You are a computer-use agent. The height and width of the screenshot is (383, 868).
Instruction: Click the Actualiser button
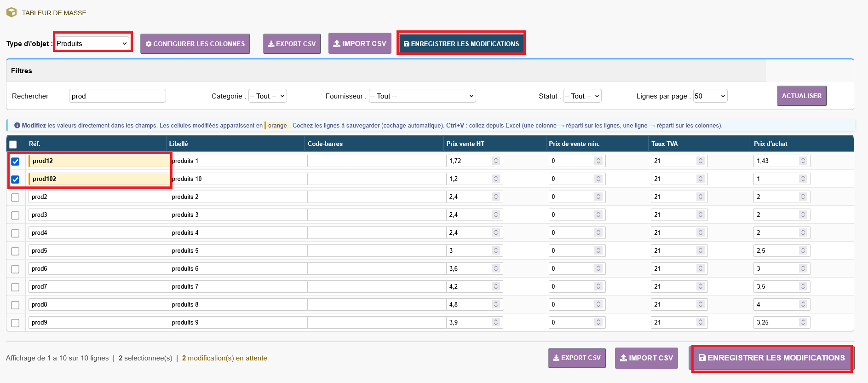(x=801, y=96)
